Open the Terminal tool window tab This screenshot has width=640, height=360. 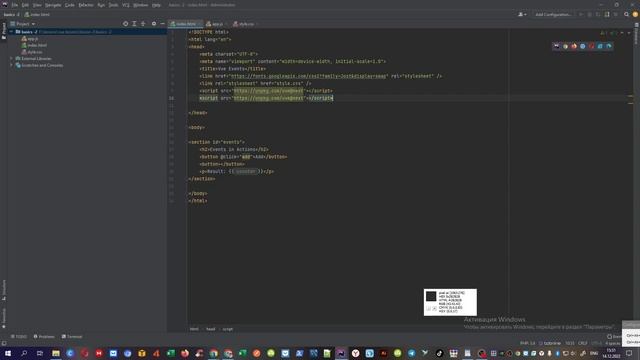click(72, 337)
